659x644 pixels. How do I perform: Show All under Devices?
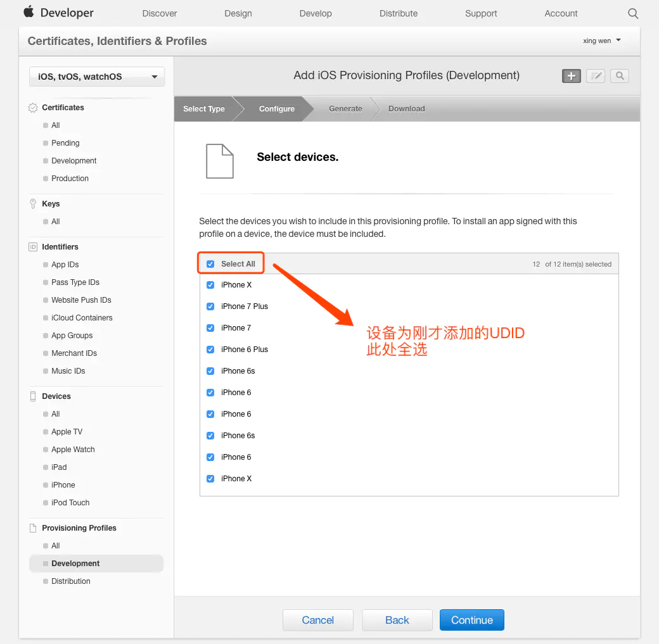click(56, 414)
